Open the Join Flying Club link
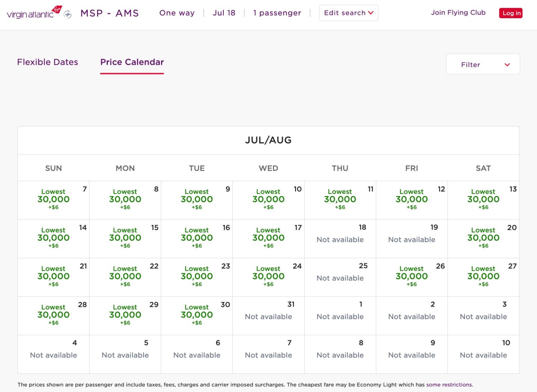This screenshot has height=392, width=537. (x=458, y=13)
